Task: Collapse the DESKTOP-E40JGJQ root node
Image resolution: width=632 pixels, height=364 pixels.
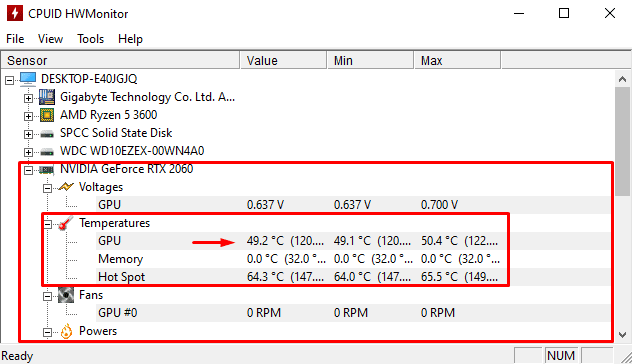Action: pos(9,80)
